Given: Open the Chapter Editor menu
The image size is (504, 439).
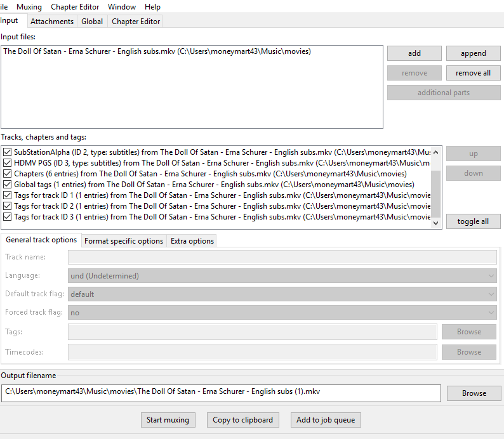Looking at the screenshot, I should coord(75,7).
